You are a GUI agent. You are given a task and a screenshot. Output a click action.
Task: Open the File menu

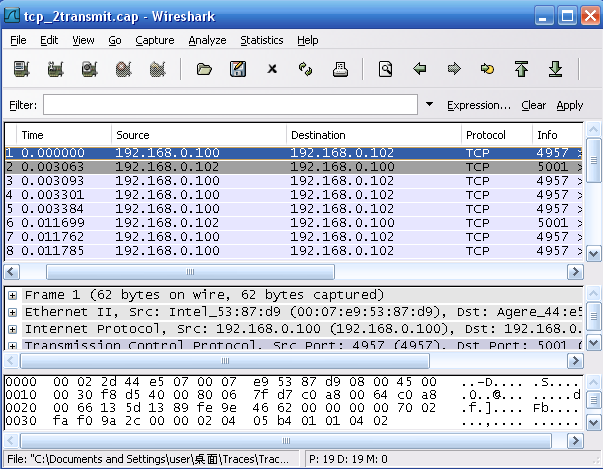[x=18, y=40]
